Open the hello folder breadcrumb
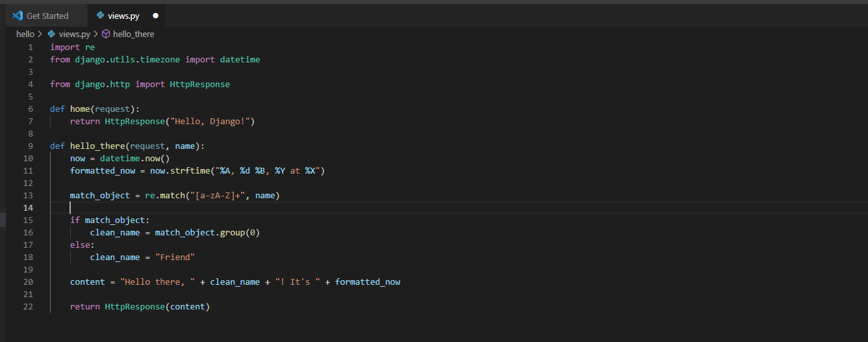This screenshot has width=868, height=342. click(x=25, y=34)
